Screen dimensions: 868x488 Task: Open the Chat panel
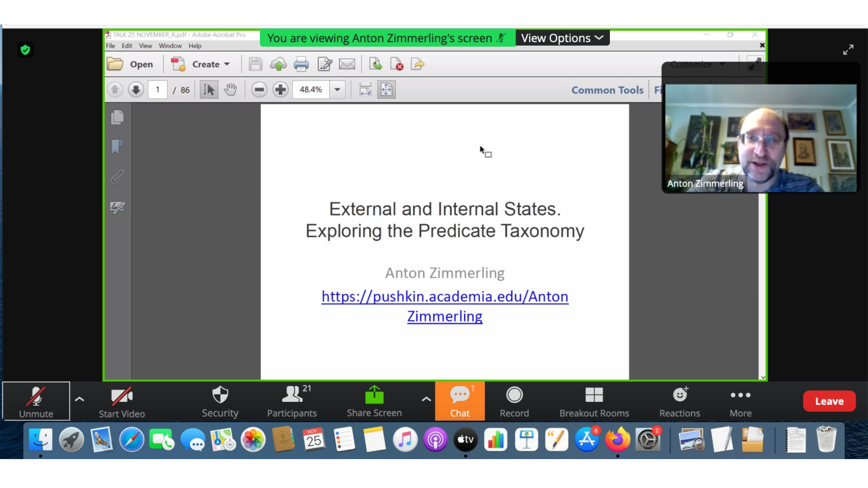459,401
